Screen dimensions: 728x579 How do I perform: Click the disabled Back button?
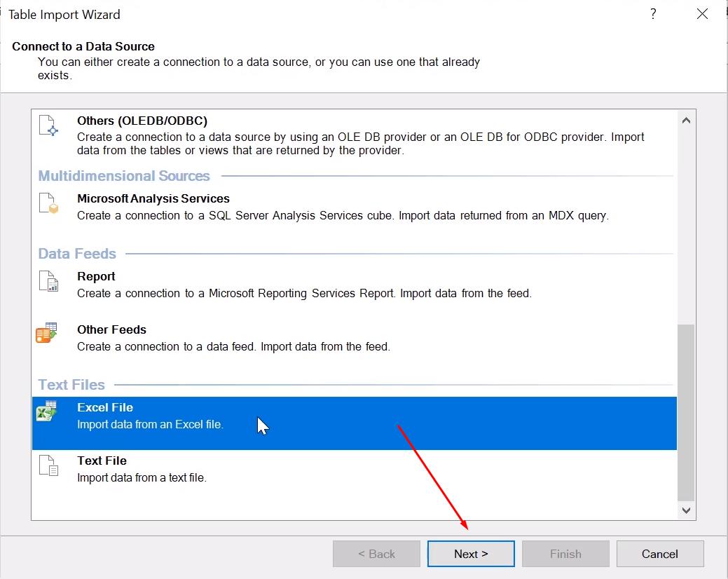pos(376,553)
